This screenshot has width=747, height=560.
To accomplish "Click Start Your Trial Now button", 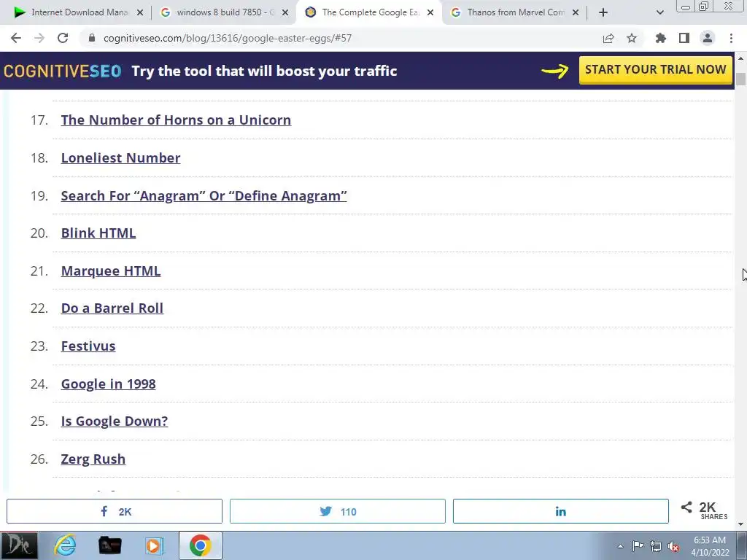I will coord(656,70).
